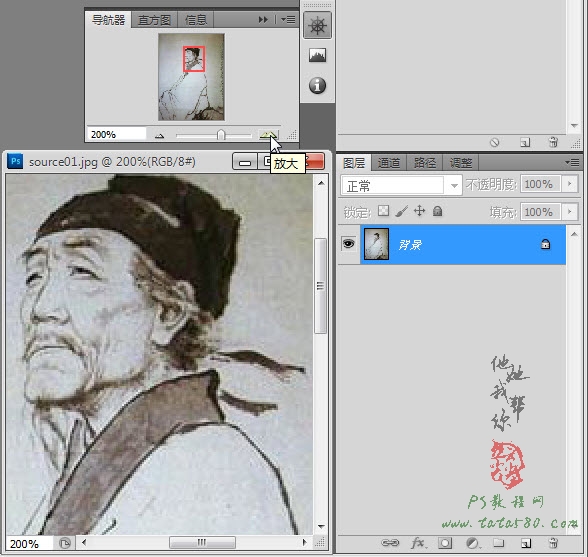The width and height of the screenshot is (588, 557).
Task: Click the document vertical scroll down arrow
Action: 321,526
